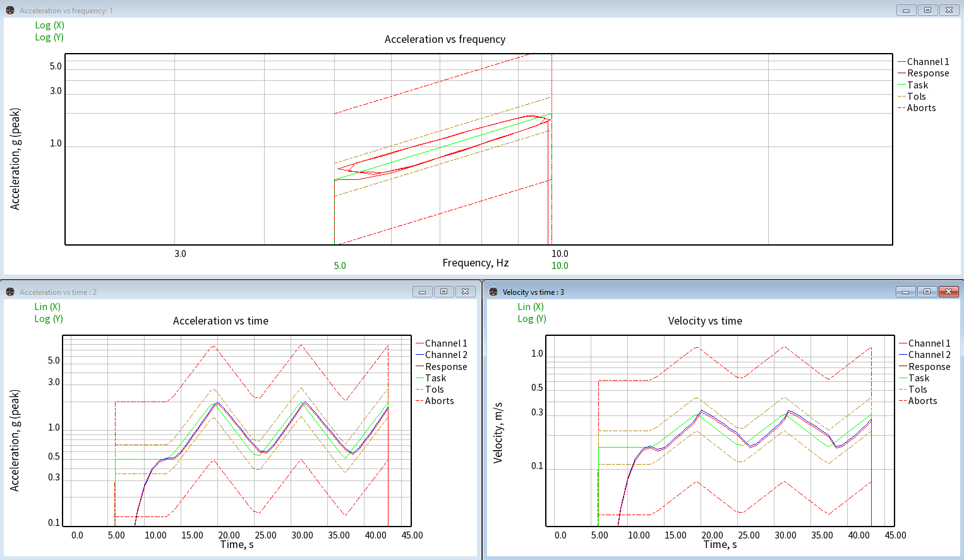
Task: Click the Acceleration vs frequency chart title
Action: coord(445,39)
